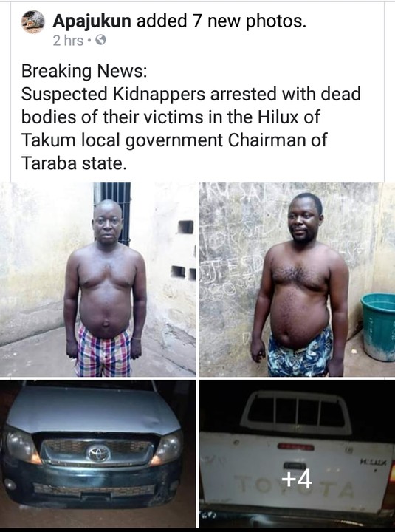Click the green bucket in the second photo
Viewport: 395px width, 532px height.
coord(378,327)
